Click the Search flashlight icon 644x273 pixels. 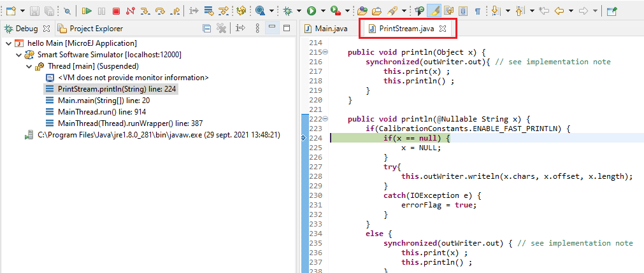392,11
